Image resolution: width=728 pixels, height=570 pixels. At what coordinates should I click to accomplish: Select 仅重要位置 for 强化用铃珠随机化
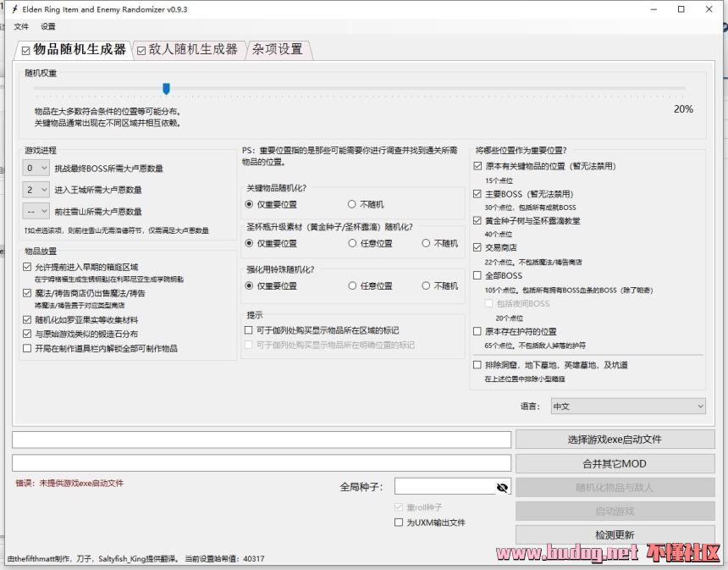[x=250, y=285]
